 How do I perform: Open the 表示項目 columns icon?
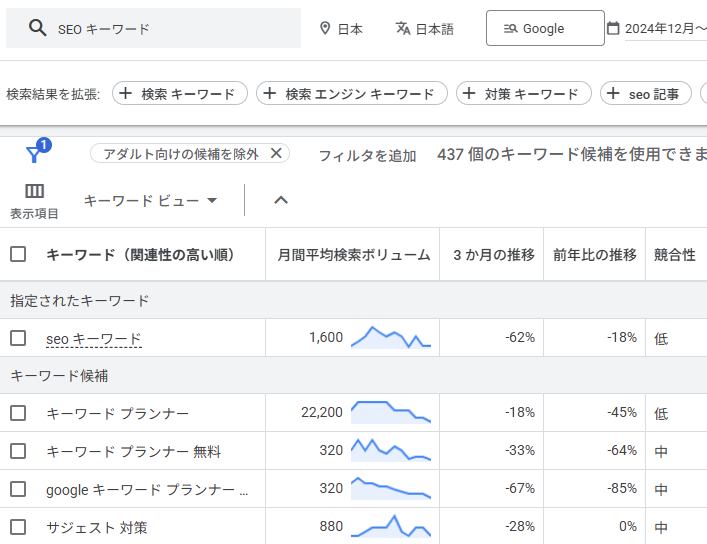pyautogui.click(x=34, y=191)
